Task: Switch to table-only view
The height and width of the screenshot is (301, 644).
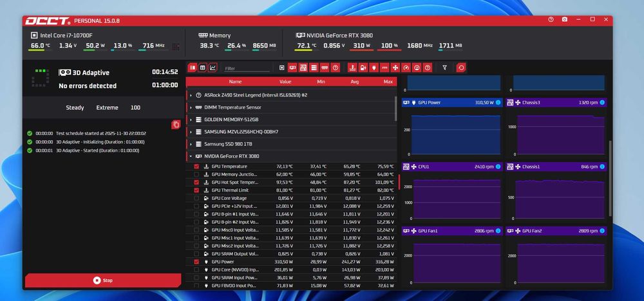Action: tap(202, 68)
